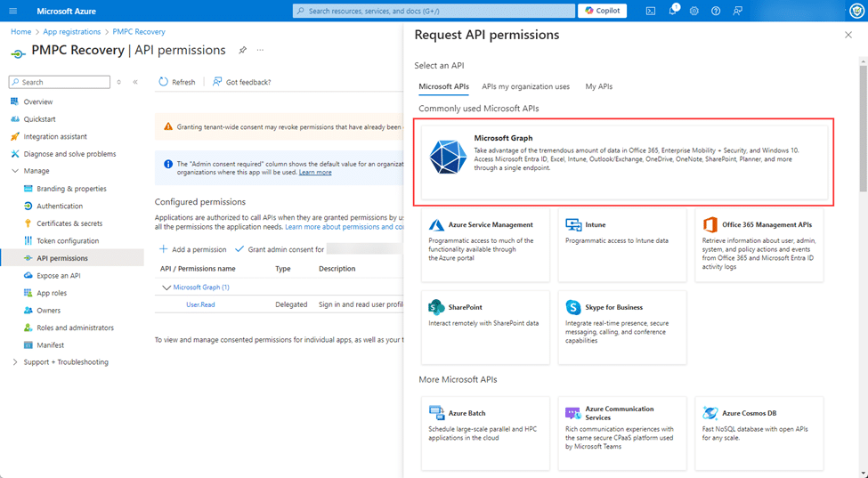The width and height of the screenshot is (868, 478).
Task: Open the Azure portal hamburger menu
Action: point(12,11)
